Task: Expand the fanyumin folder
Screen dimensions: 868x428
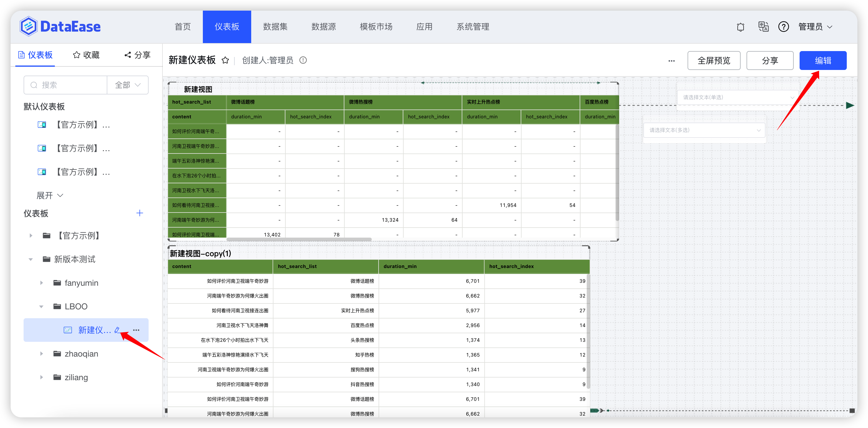Action: (42, 283)
